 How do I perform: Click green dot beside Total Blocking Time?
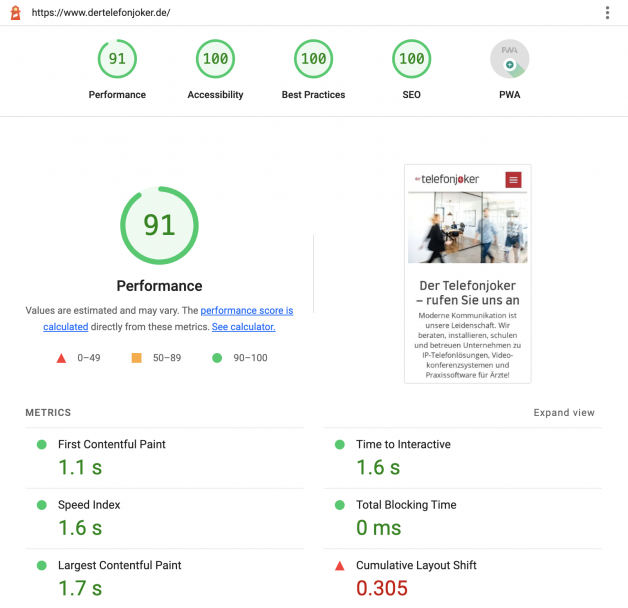coord(340,505)
